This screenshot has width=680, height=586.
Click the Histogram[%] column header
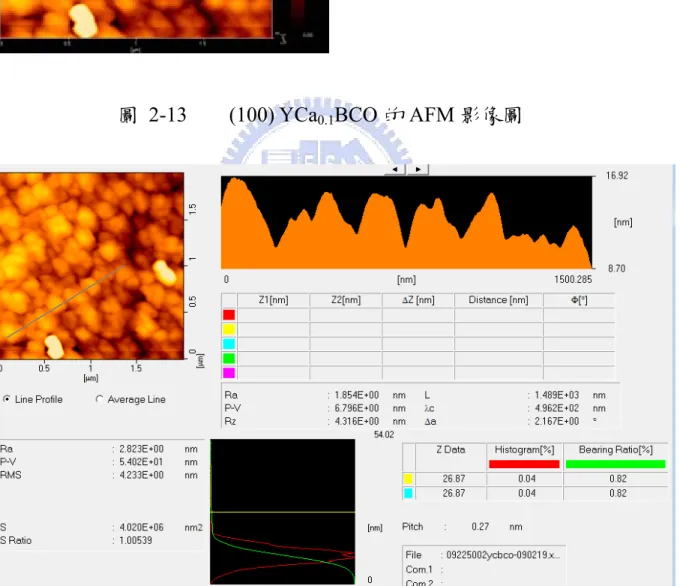524,450
